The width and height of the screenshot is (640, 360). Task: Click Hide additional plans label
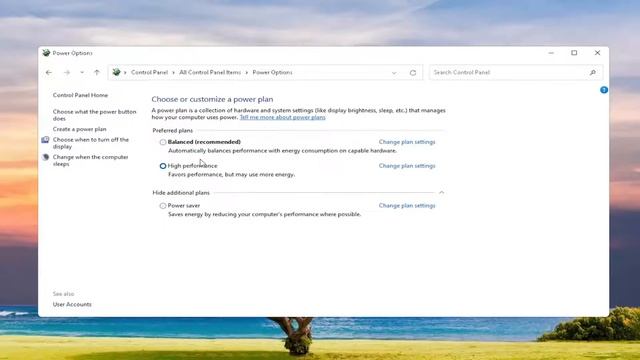pos(181,193)
